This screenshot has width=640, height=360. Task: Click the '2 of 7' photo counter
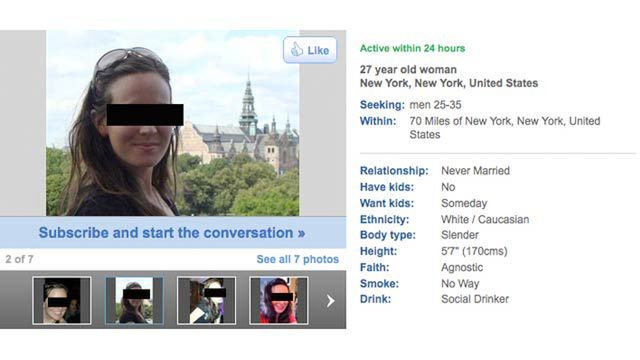(19, 259)
